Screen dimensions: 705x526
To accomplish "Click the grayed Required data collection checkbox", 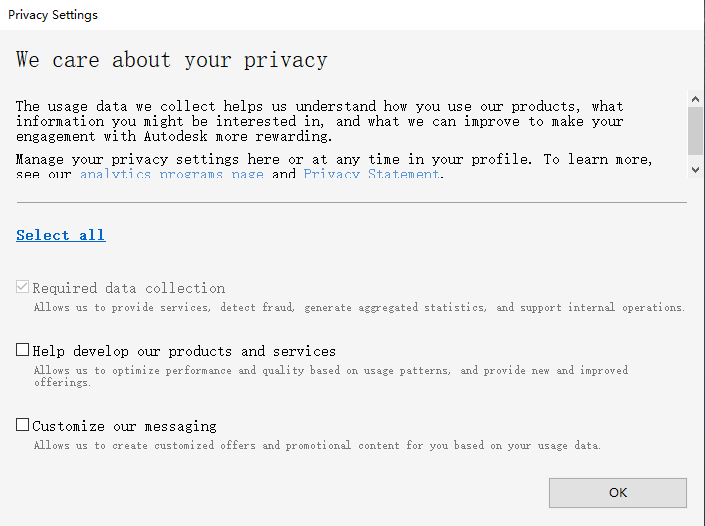I will tap(22, 287).
